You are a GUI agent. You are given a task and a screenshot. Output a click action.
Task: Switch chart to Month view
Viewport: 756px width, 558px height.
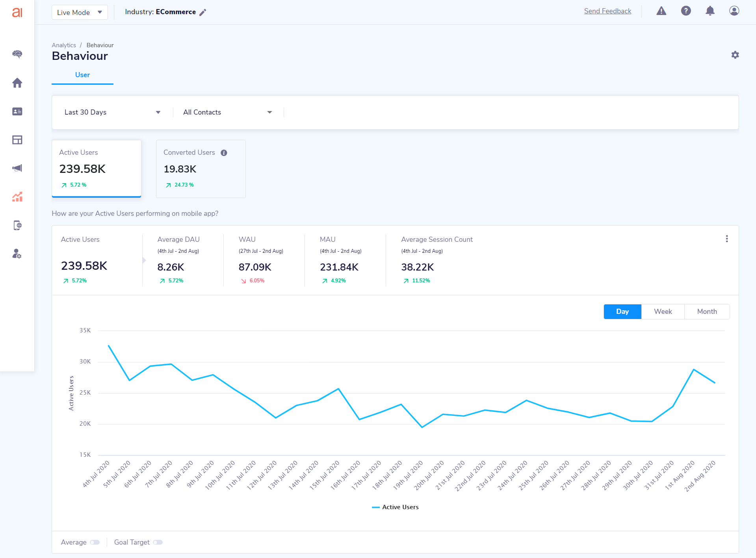coord(707,311)
